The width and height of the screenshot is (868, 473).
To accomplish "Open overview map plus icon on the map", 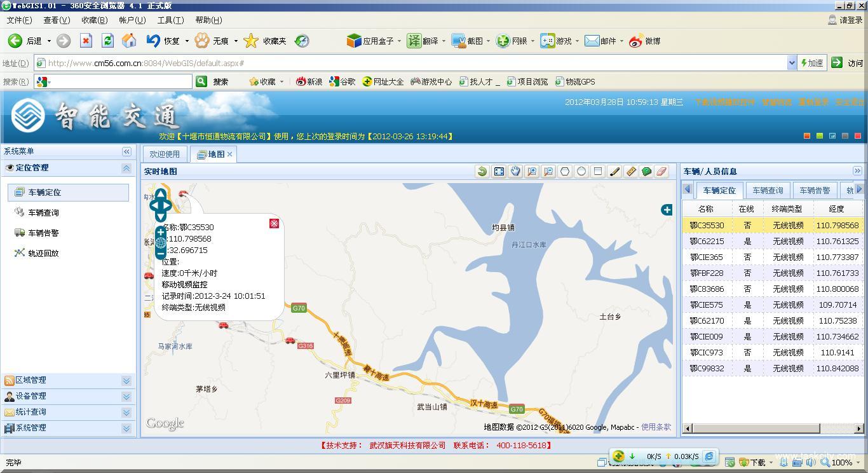I will click(667, 210).
